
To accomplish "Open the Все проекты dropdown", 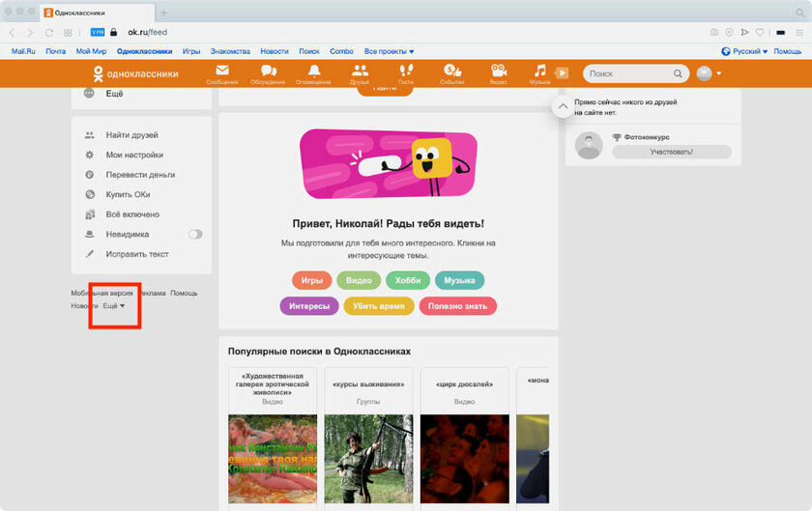I will coord(389,51).
